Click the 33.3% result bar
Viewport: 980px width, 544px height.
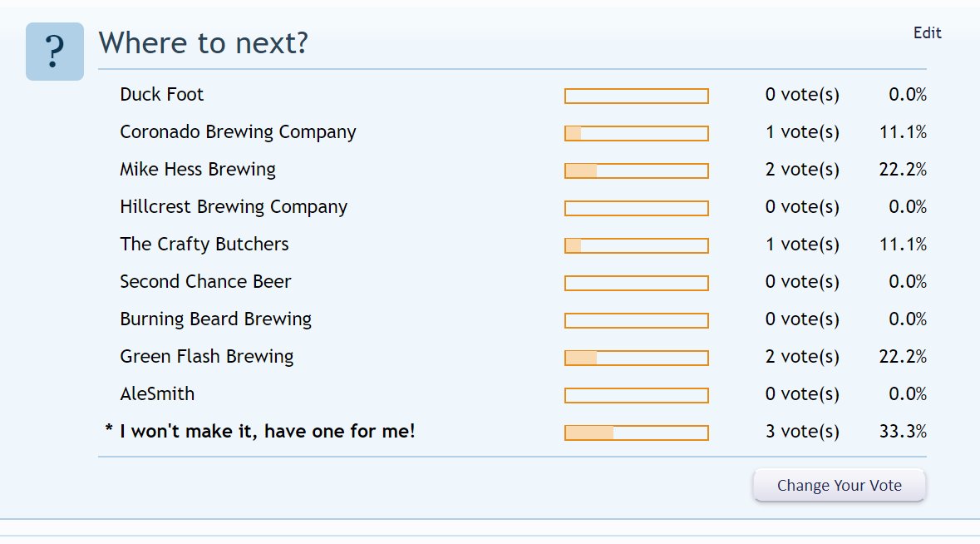pyautogui.click(x=636, y=433)
